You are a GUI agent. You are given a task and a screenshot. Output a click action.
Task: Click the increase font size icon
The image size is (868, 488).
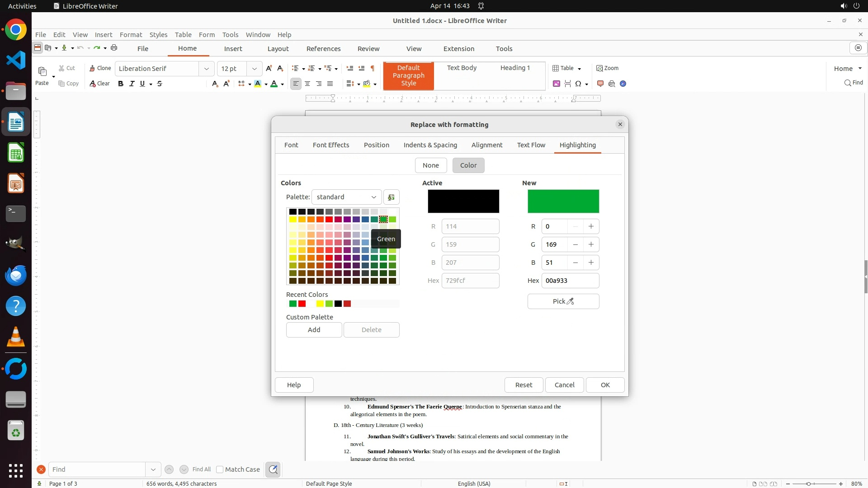(269, 68)
